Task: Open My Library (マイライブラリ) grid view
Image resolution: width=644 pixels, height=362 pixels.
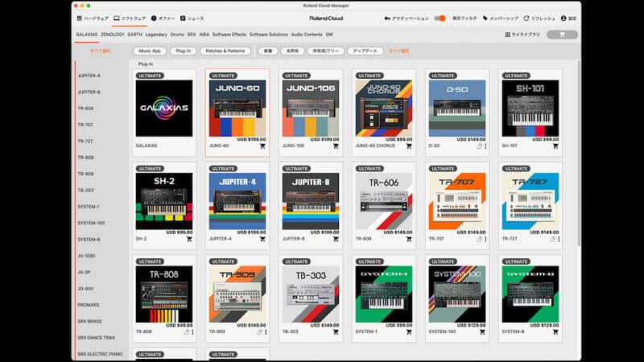Action: [x=522, y=35]
